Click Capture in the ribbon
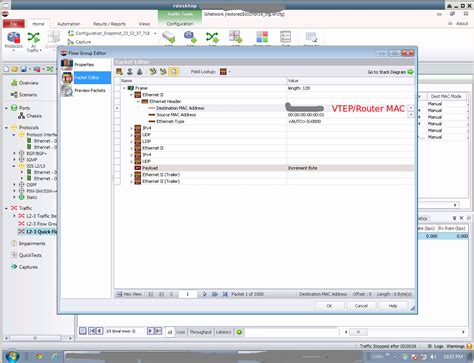This screenshot has width=474, height=363. point(79,42)
